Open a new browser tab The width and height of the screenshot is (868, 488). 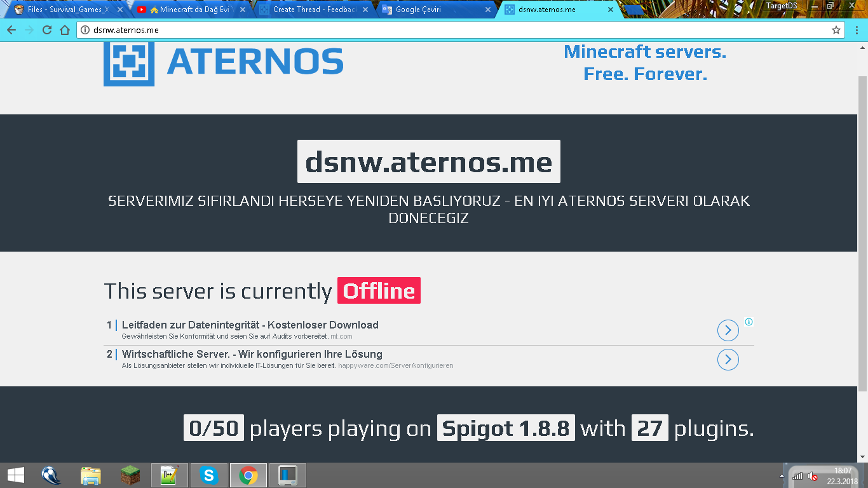[x=634, y=10]
